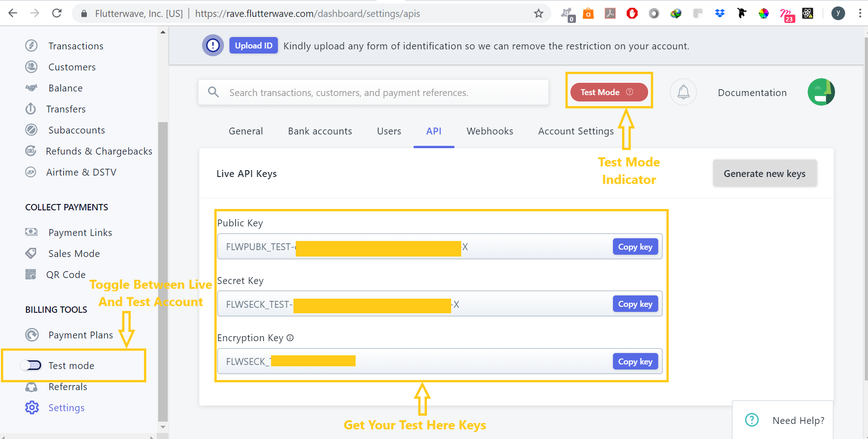Screen dimensions: 868x439
Task: Click the Airtime & DSTV icon
Action: [x=31, y=172]
